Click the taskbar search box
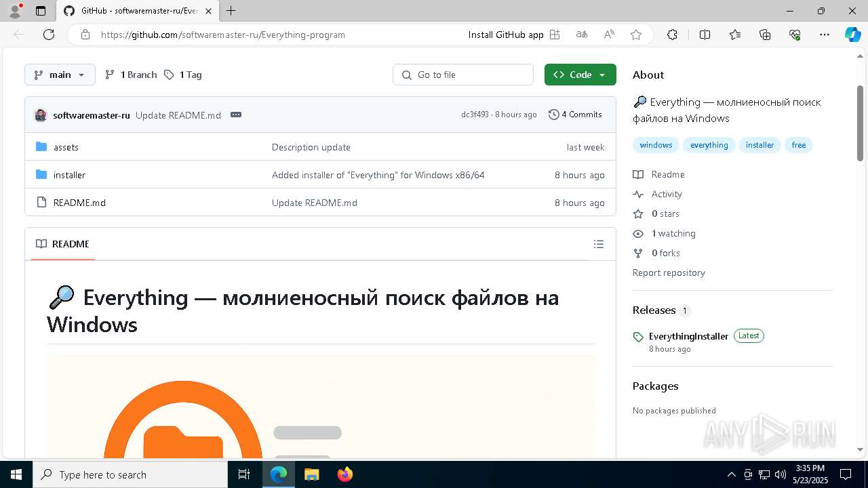This screenshot has width=868, height=488. (x=130, y=474)
